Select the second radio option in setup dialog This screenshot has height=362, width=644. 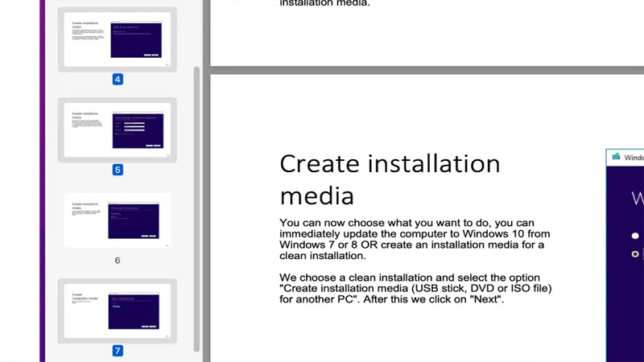[635, 254]
